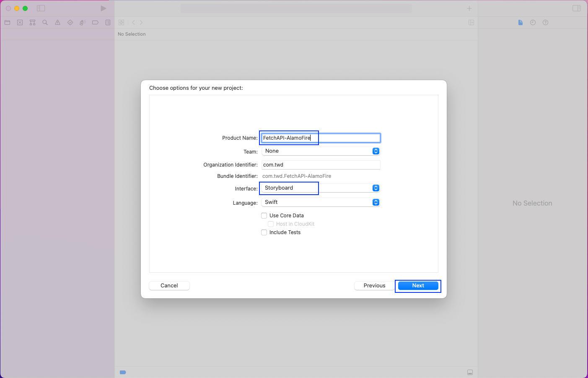Switch to the Test navigator diamond icon
The width and height of the screenshot is (588, 378).
(70, 23)
